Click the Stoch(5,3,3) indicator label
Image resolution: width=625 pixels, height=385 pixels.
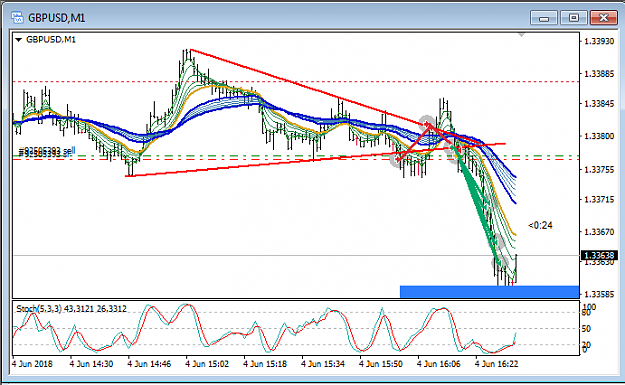point(71,309)
